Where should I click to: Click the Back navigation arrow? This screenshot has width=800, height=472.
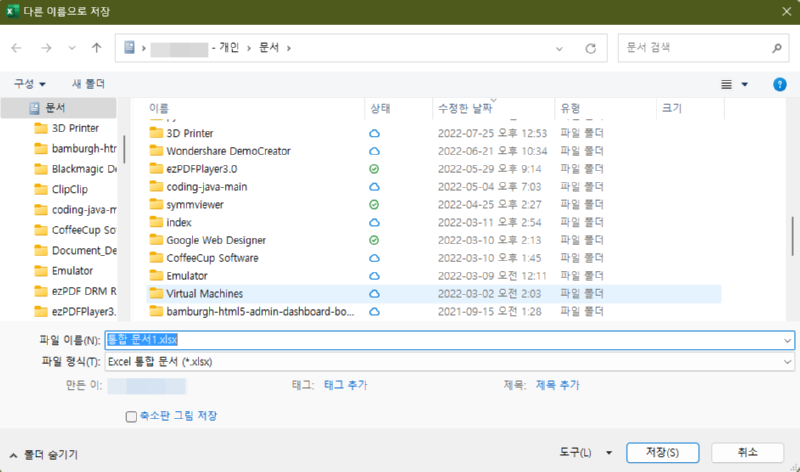point(18,47)
